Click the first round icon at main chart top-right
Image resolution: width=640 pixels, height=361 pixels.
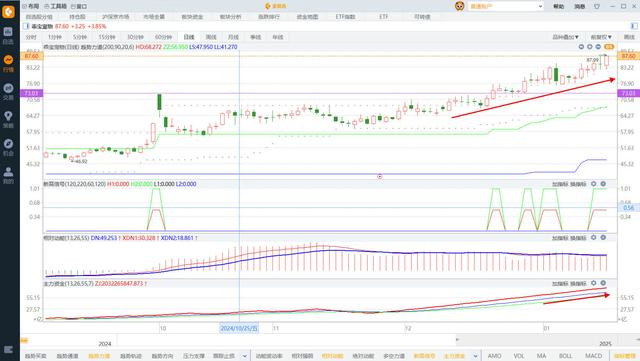click(581, 47)
